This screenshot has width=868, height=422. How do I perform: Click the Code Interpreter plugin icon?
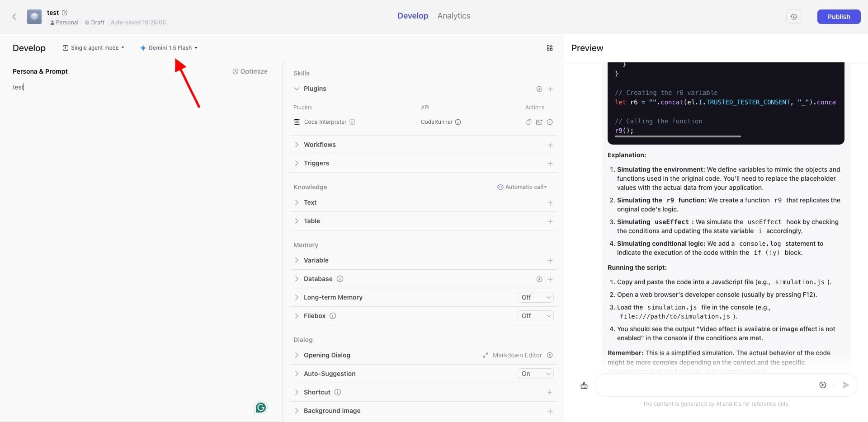pyautogui.click(x=297, y=122)
